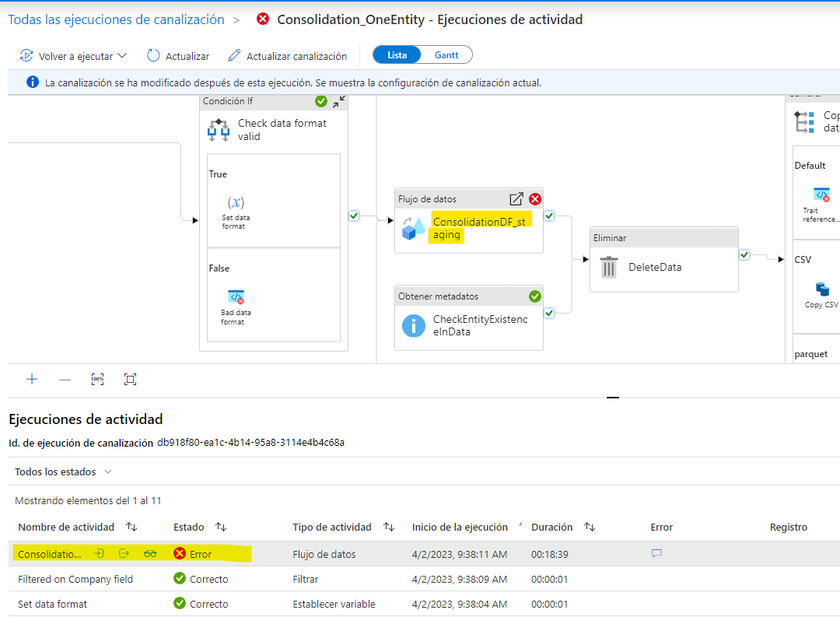Image resolution: width=840 pixels, height=617 pixels.
Task: Open ConsolidationDF_staging data flow in new tab
Action: click(x=516, y=198)
